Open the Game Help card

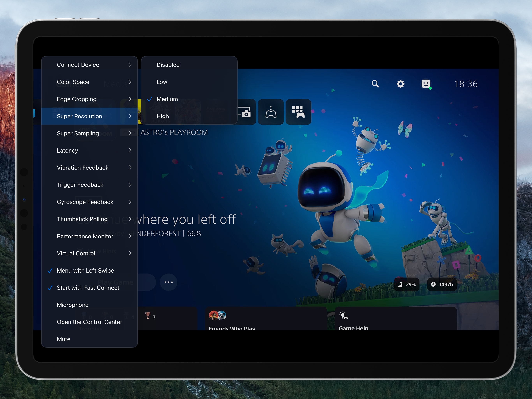pos(396,319)
